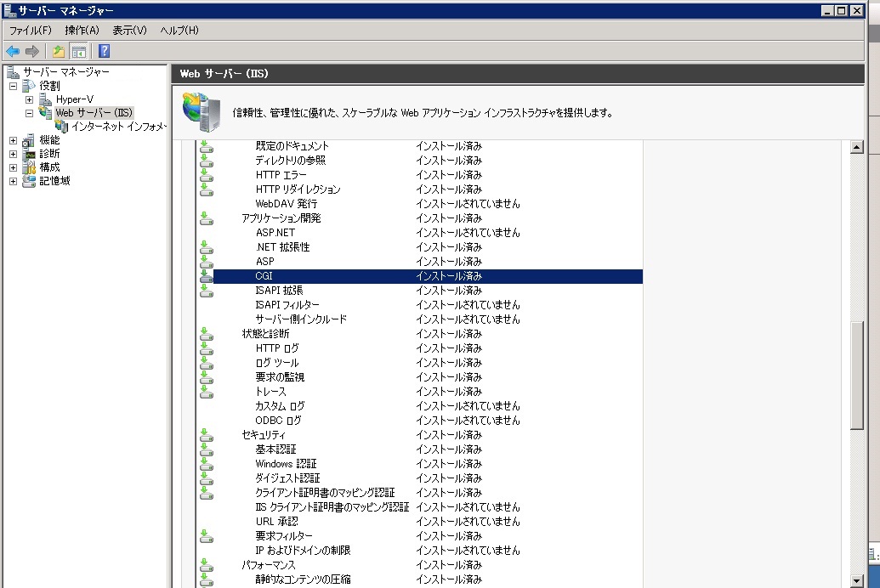Select the 記憶域 tree item label
This screenshot has width=880, height=588.
54,181
